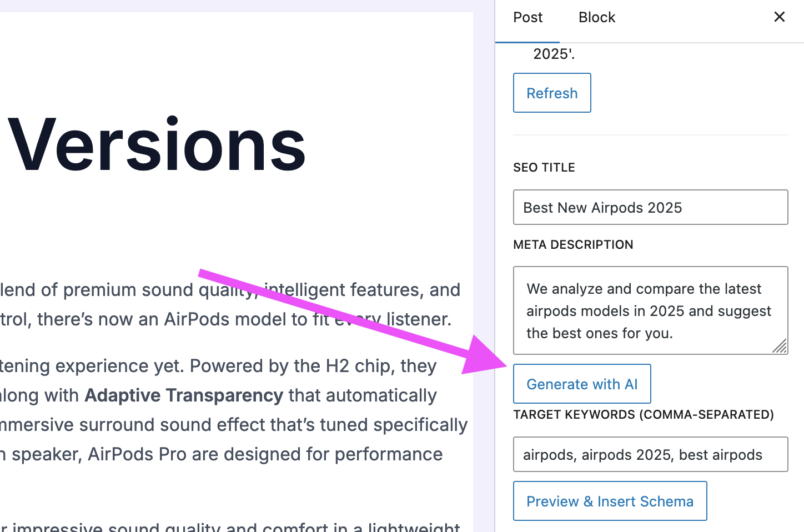Click the Refresh button
Screen dimensions: 804x532
(552, 93)
